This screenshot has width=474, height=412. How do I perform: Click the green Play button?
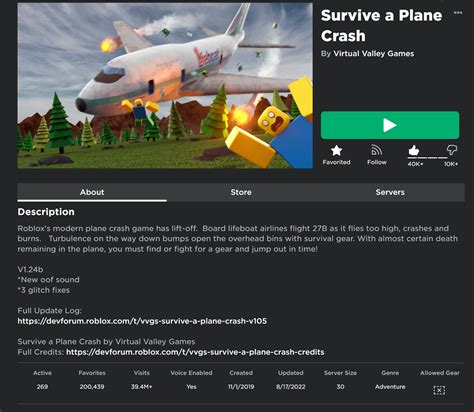(390, 125)
